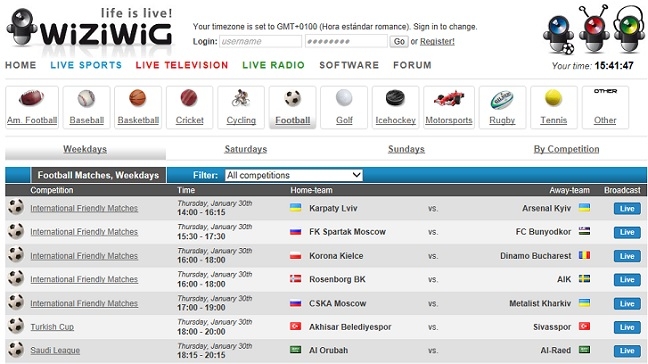Open the FORUM menu item
Screen dimensions: 648x364
pos(412,65)
